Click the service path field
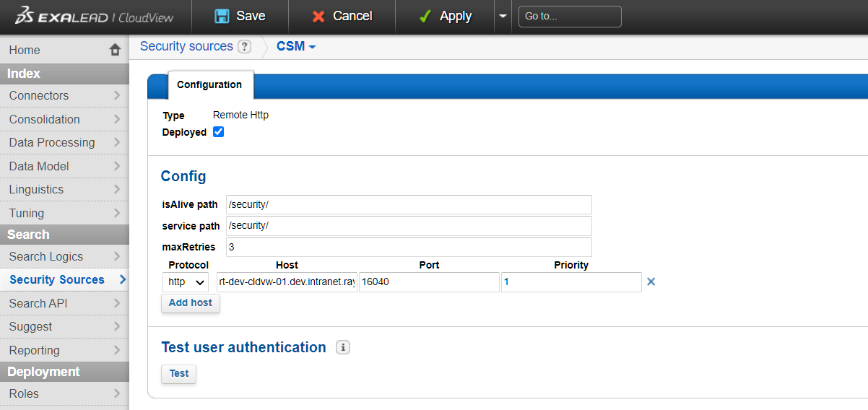This screenshot has height=410, width=868. coord(409,226)
